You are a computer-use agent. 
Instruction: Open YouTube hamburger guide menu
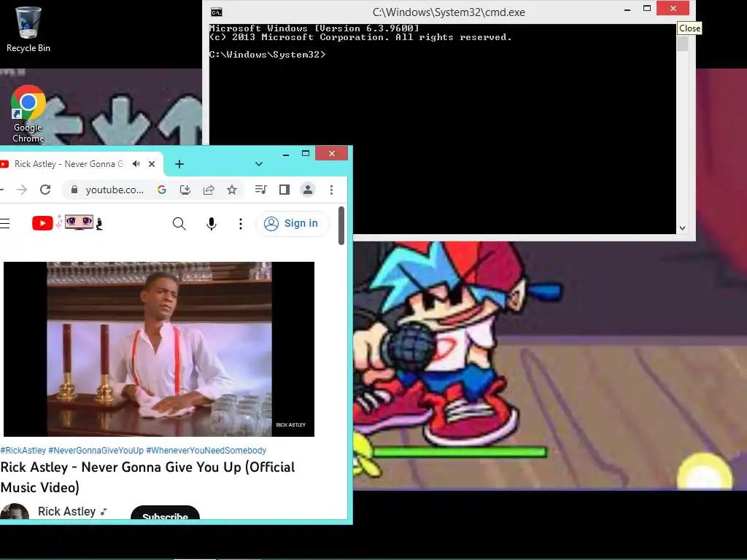(x=5, y=223)
